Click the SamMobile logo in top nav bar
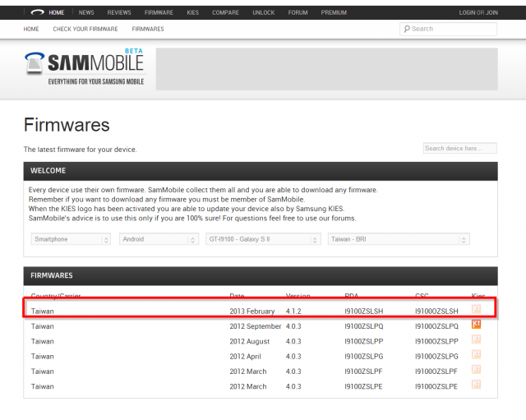The image size is (526, 420). pos(37,12)
